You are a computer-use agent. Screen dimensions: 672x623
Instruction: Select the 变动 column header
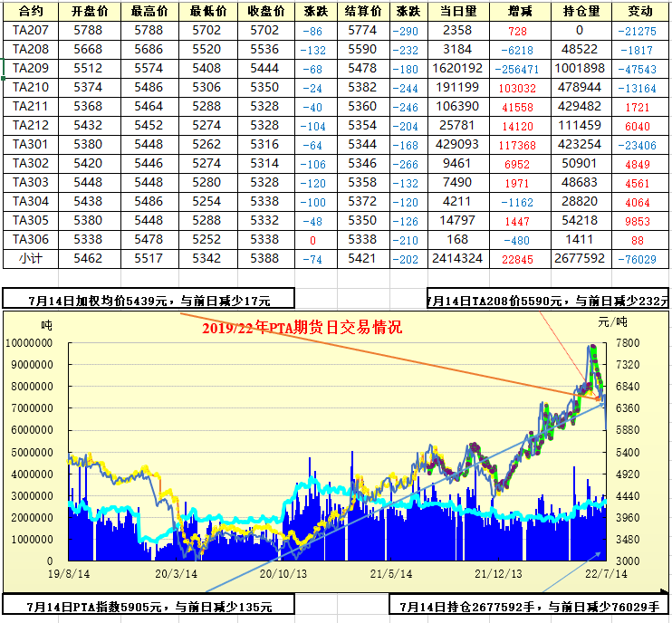(x=639, y=12)
